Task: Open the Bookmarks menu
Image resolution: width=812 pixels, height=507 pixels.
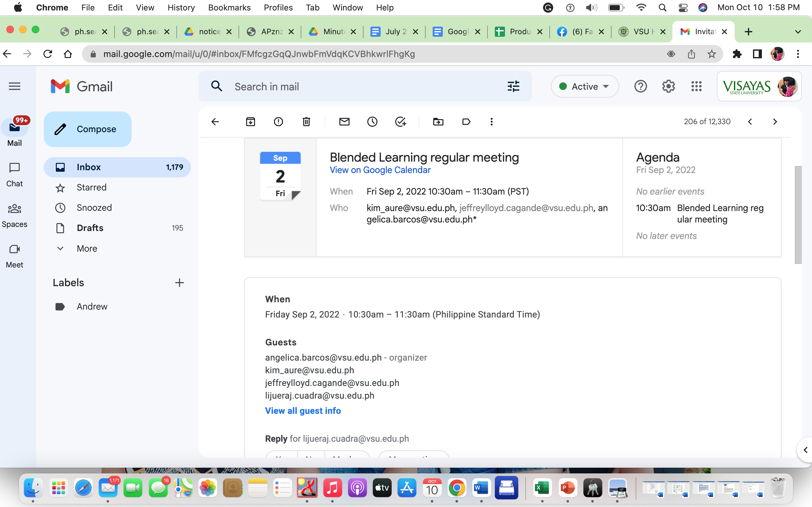Action: click(x=229, y=7)
